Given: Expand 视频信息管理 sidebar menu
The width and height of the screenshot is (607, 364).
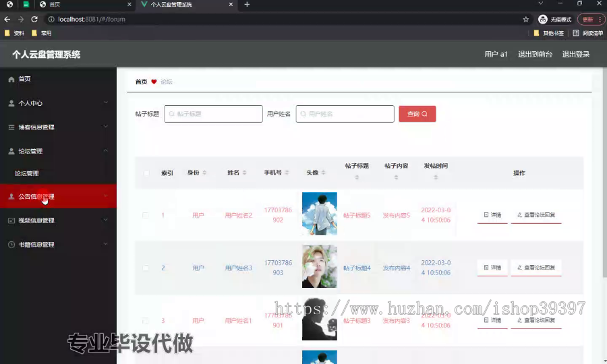Looking at the screenshot, I should click(58, 220).
